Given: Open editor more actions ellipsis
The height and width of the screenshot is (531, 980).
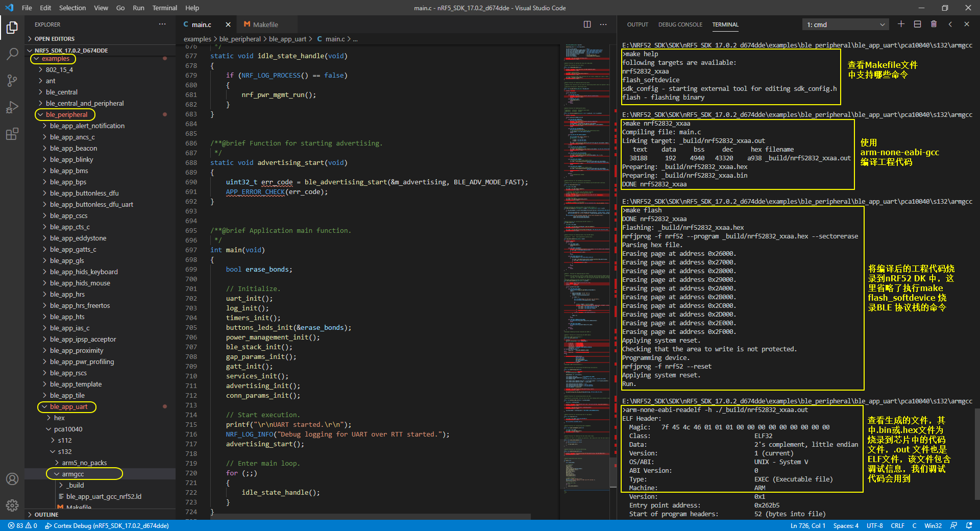Looking at the screenshot, I should point(603,24).
